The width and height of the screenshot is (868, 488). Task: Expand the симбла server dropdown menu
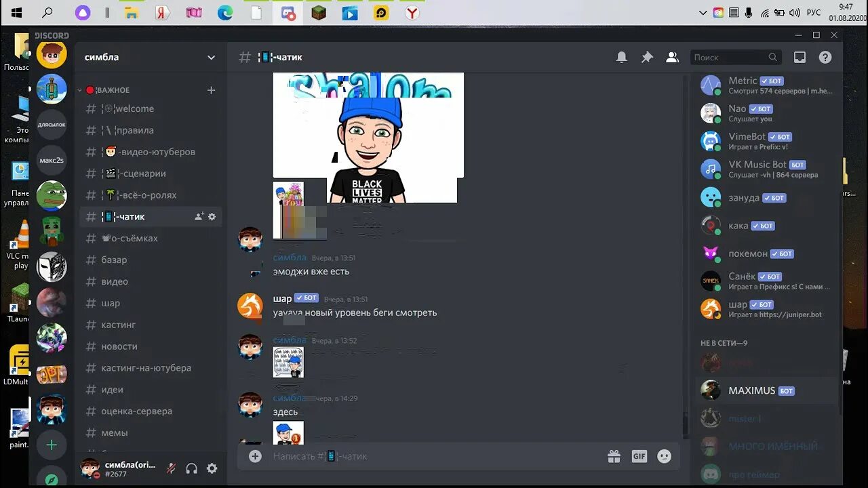pos(212,58)
